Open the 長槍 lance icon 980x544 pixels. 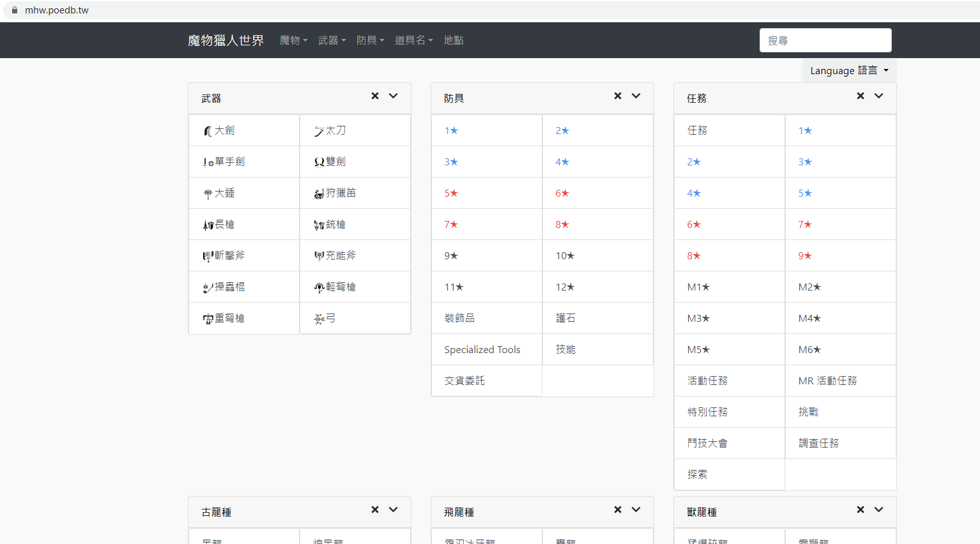208,225
